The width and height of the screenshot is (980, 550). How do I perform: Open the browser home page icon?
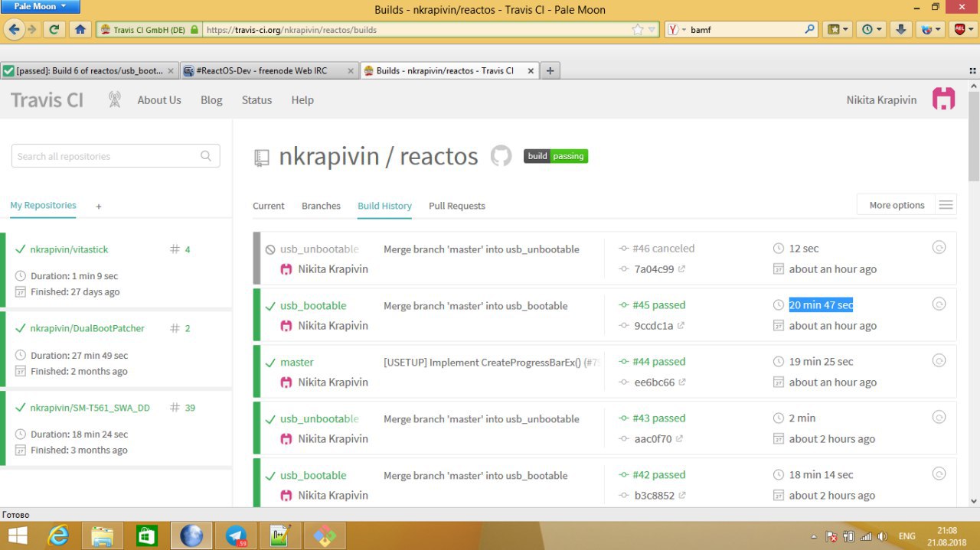pyautogui.click(x=80, y=29)
